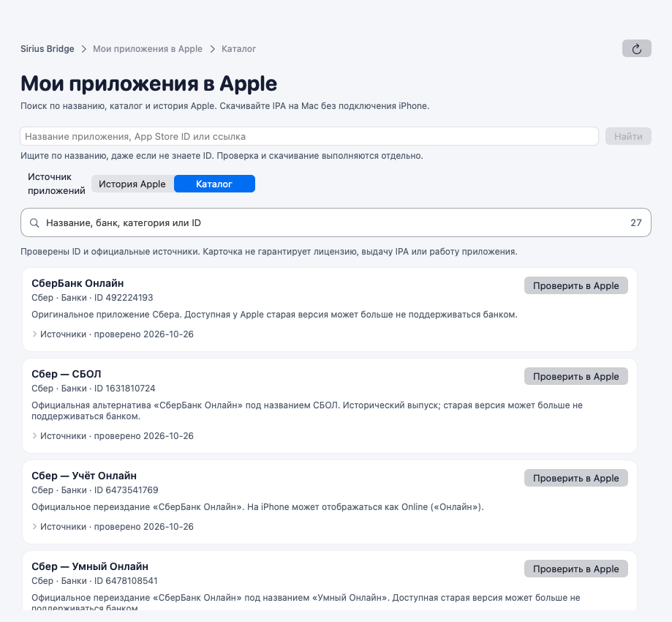Image resolution: width=672 pixels, height=622 pixels.
Task: Check СберБанк Онлайн in Apple
Action: click(x=575, y=285)
